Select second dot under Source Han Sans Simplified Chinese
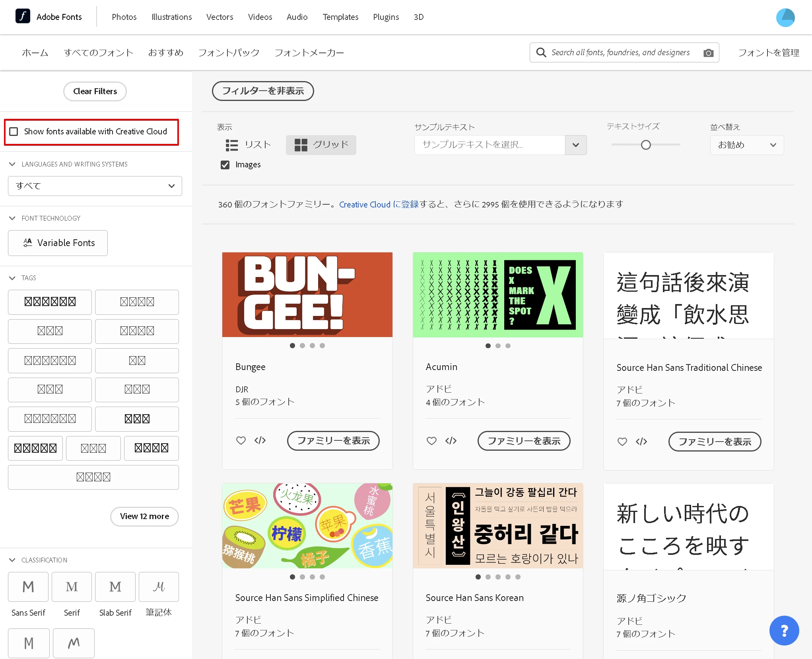The width and height of the screenshot is (812, 659). click(303, 577)
